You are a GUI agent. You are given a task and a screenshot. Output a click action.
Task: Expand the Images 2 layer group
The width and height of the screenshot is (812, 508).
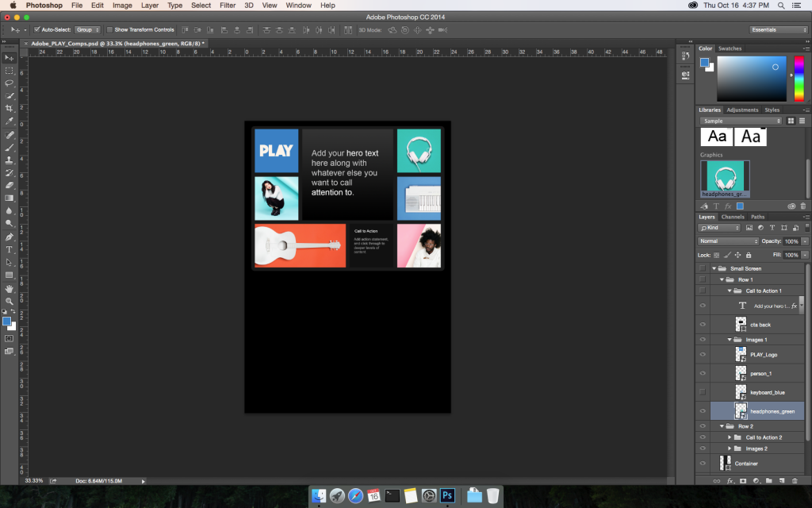pos(730,448)
